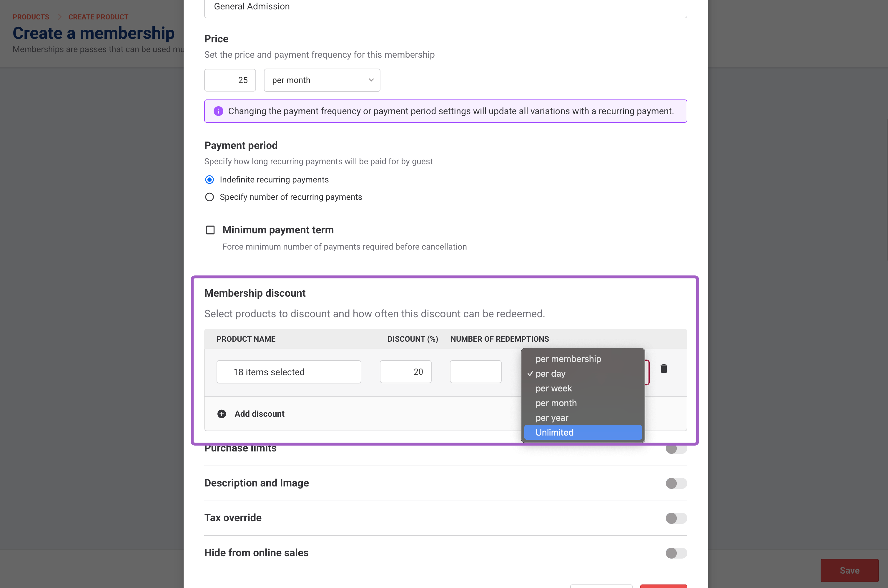Click the PRODUCT NAME column header

click(246, 339)
